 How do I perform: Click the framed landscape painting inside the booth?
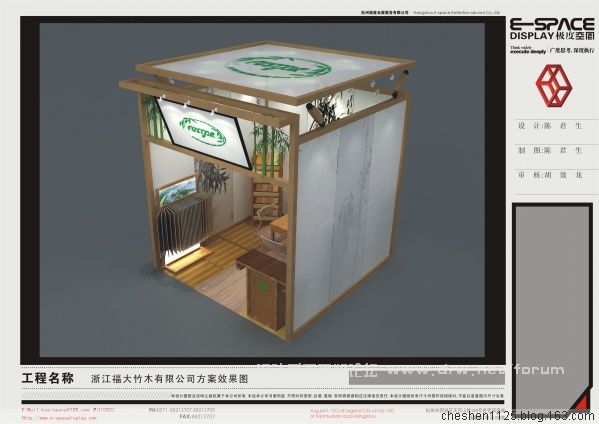(178, 189)
